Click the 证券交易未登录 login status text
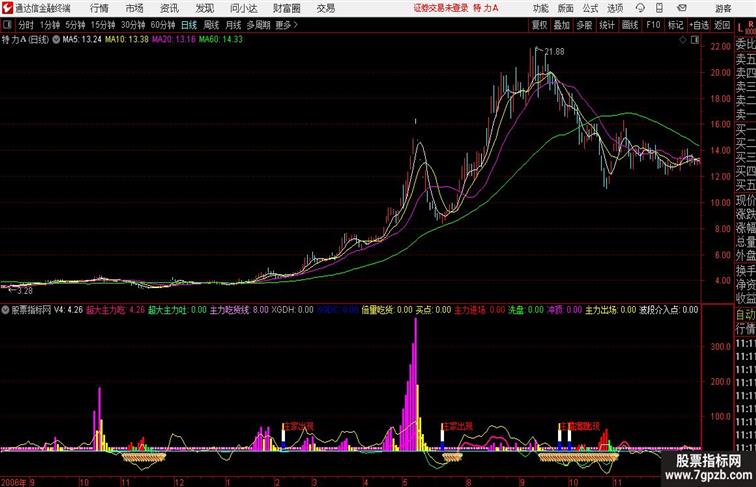Image resolution: width=756 pixels, height=487 pixels. [x=441, y=8]
